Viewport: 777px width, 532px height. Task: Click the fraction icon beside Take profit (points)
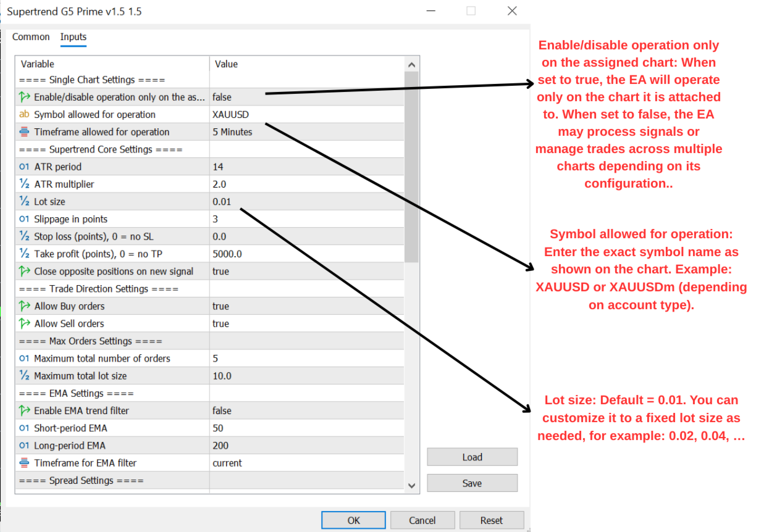(x=25, y=254)
